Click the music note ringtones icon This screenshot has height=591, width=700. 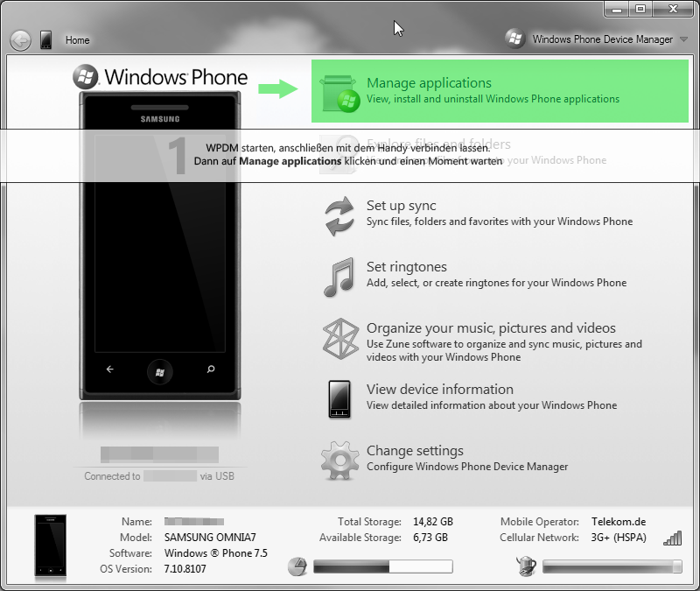(x=339, y=277)
